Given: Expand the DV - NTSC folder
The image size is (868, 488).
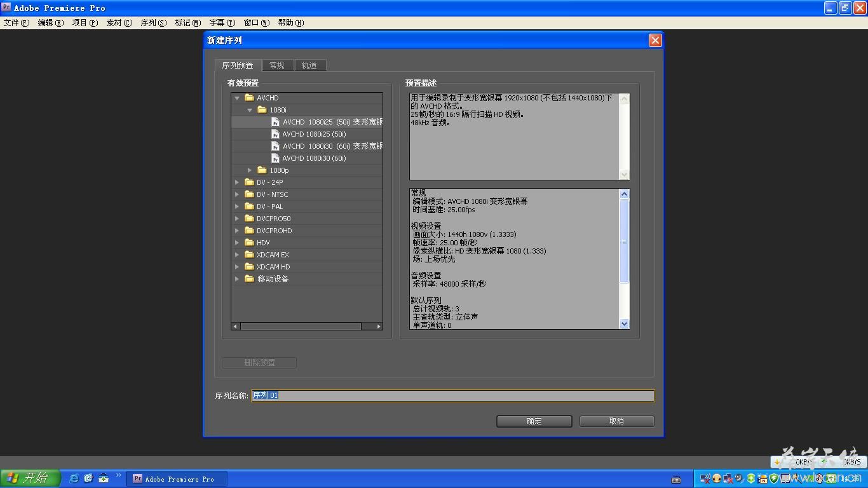Looking at the screenshot, I should [237, 194].
